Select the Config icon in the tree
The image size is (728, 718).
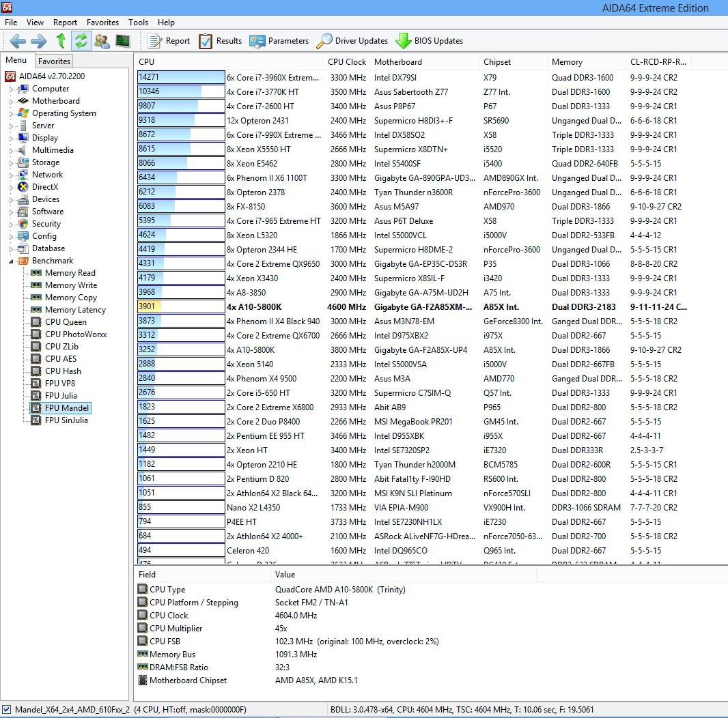pos(23,236)
